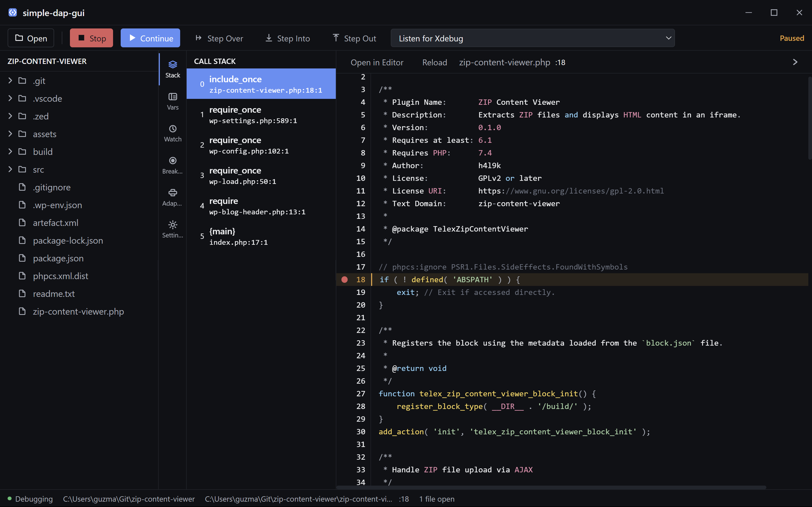Click the Continue button
This screenshot has width=812, height=507.
pos(150,38)
